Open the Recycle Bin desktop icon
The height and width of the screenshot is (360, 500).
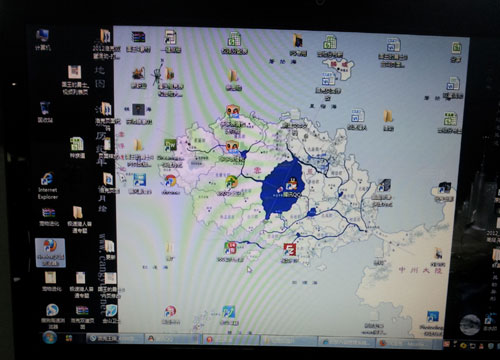pos(45,112)
